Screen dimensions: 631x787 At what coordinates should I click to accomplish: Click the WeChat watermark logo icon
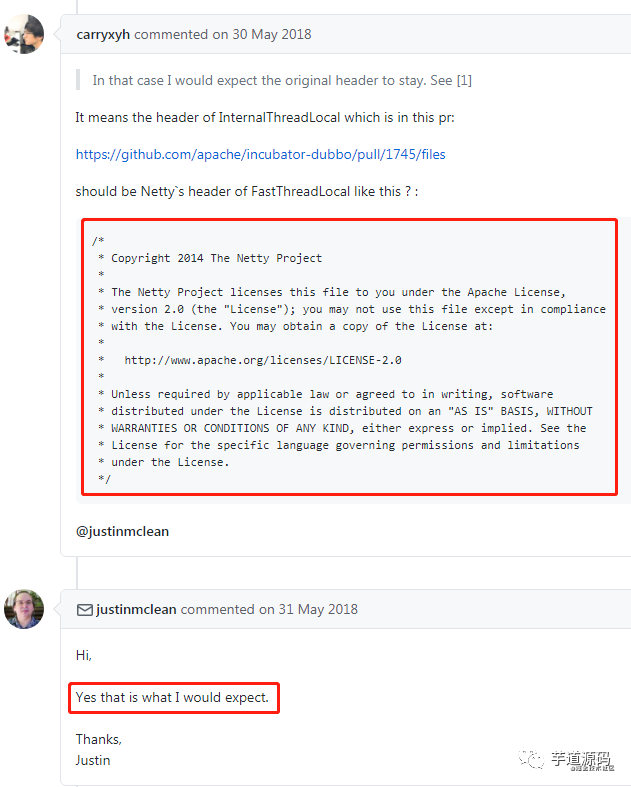(x=531, y=758)
